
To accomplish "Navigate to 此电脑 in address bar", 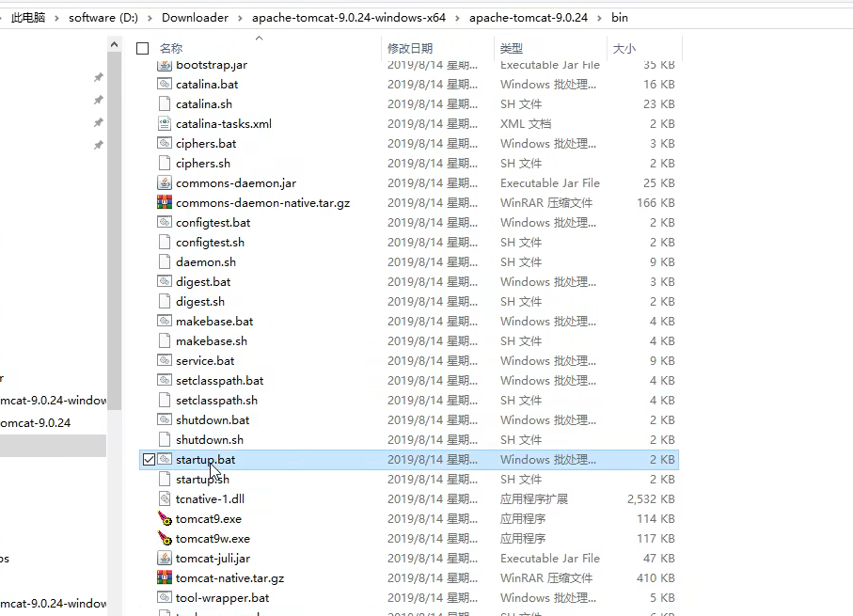I will [28, 18].
